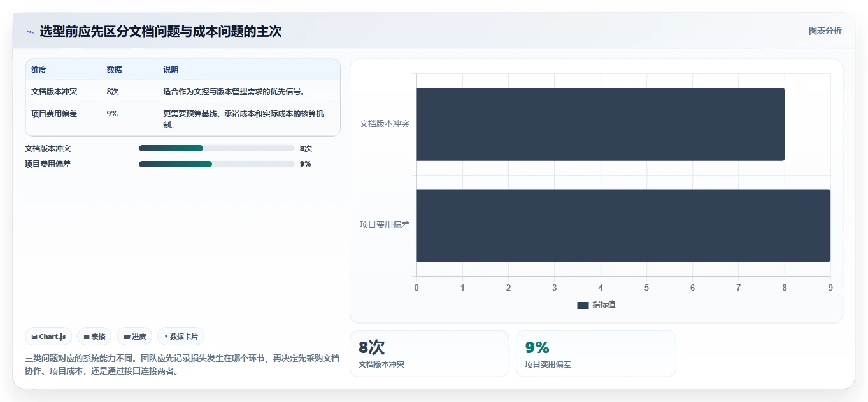Click the 文档版本冲突 table cell

(x=54, y=92)
